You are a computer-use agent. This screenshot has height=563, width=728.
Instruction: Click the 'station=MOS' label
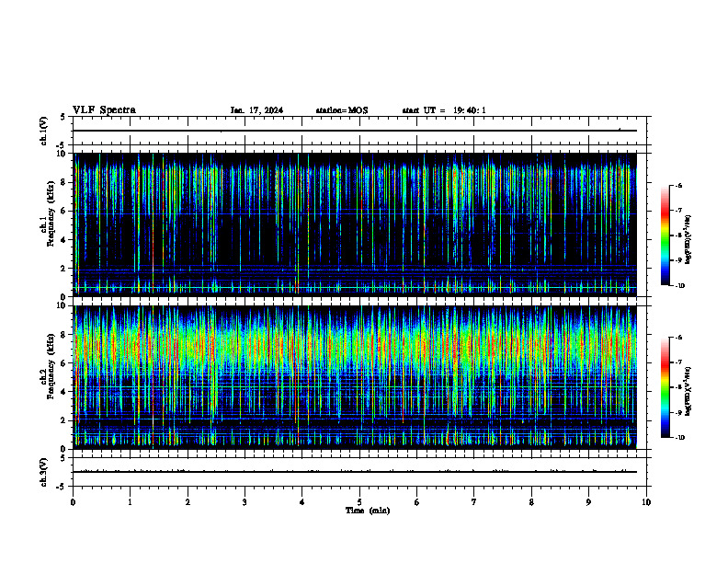[x=342, y=110]
